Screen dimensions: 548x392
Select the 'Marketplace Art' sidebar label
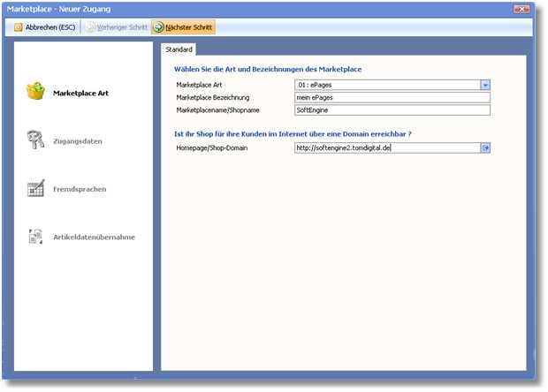click(81, 92)
